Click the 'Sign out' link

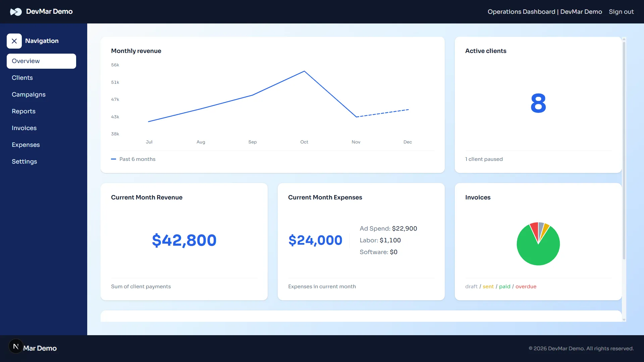(621, 11)
